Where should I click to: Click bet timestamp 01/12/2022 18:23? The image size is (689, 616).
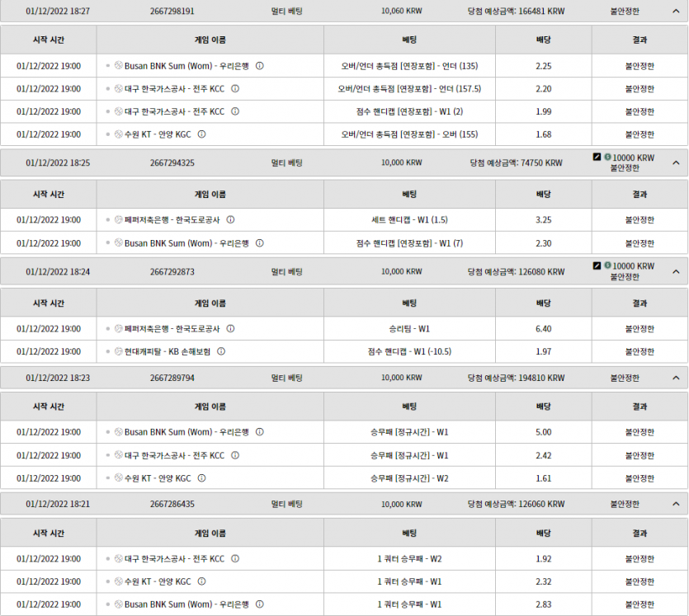pyautogui.click(x=58, y=378)
